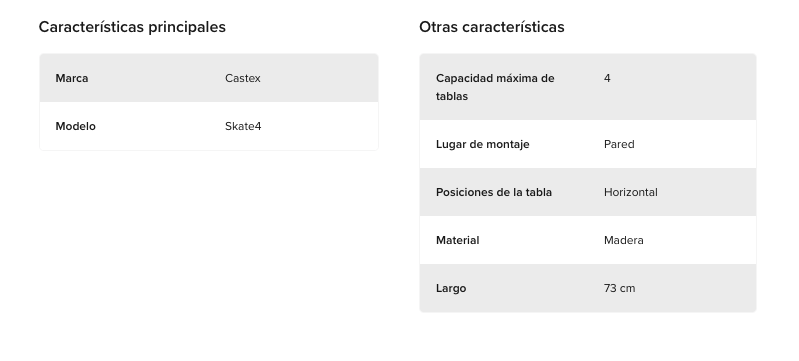799x361 pixels.
Task: Click the Posiciones de la tabla label
Action: 494,192
